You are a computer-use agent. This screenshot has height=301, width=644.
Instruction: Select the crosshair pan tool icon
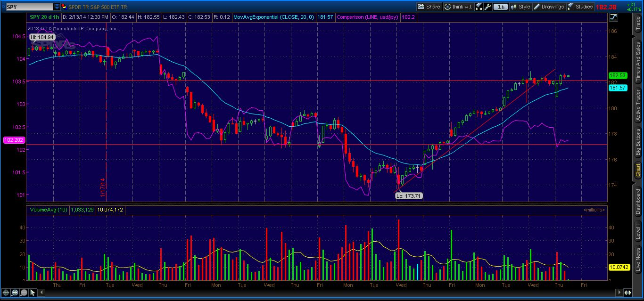pos(6,293)
